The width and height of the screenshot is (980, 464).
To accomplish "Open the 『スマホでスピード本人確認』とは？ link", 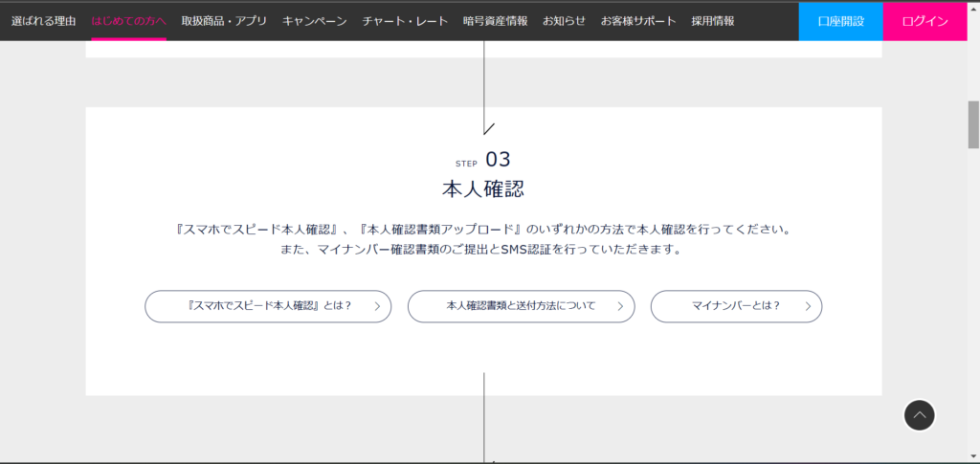I will [x=271, y=306].
